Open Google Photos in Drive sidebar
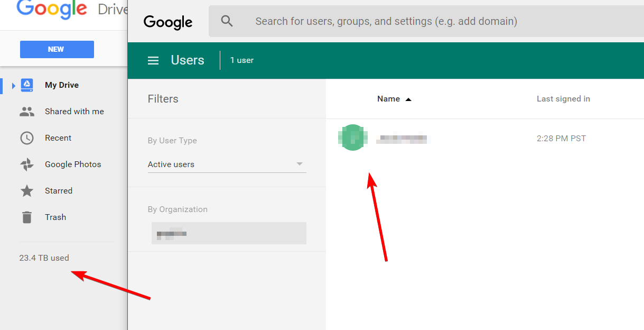 click(x=73, y=164)
